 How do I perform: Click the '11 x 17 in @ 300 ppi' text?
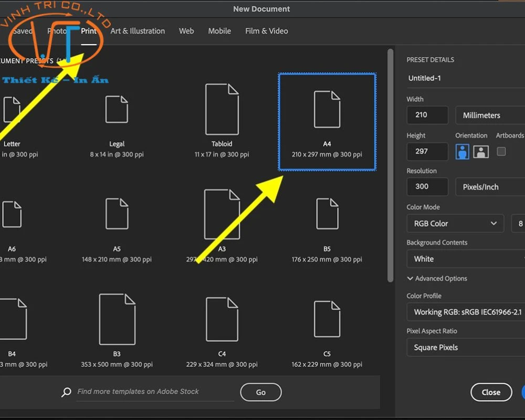click(x=222, y=154)
